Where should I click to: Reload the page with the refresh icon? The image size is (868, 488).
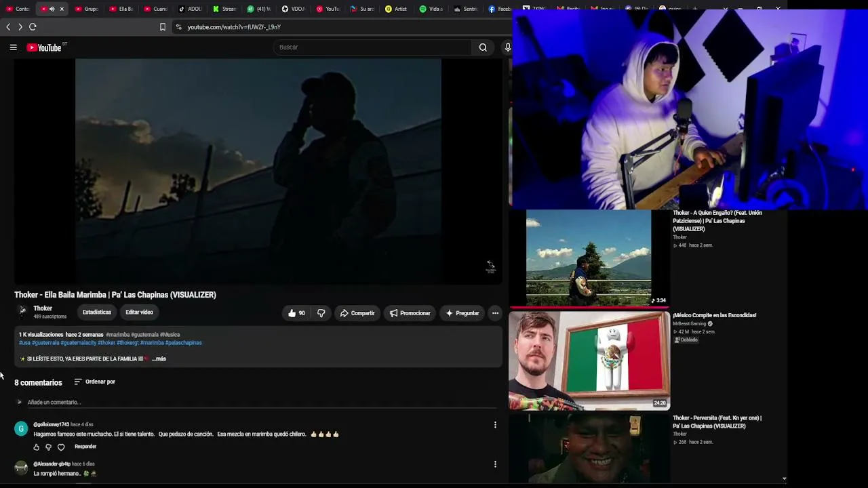[x=33, y=27]
